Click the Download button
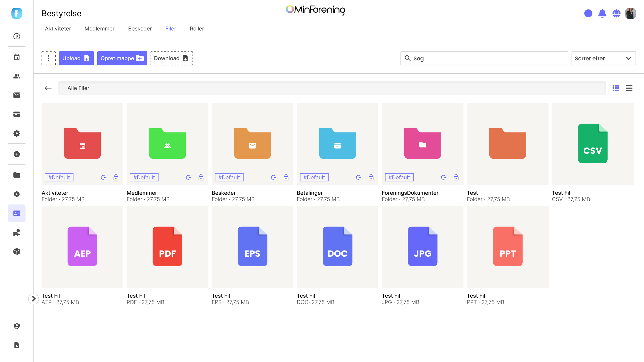 click(171, 58)
